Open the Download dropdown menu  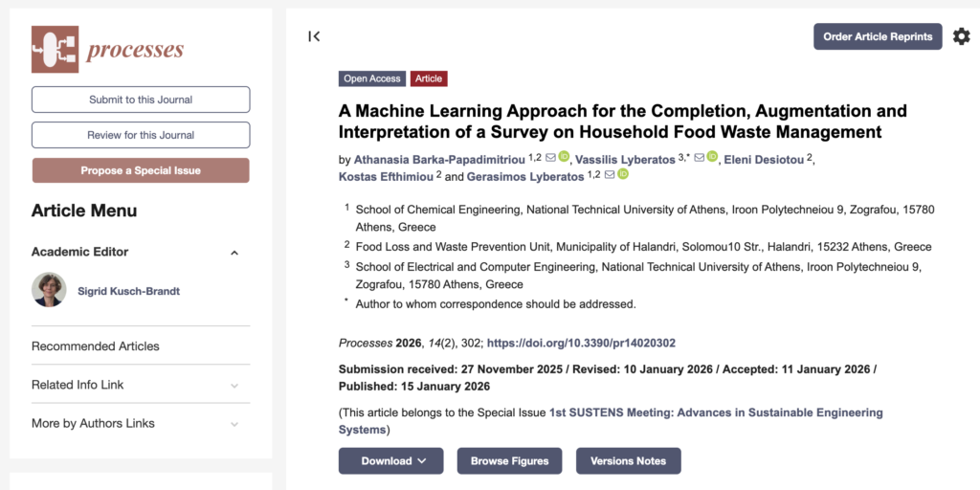click(390, 460)
